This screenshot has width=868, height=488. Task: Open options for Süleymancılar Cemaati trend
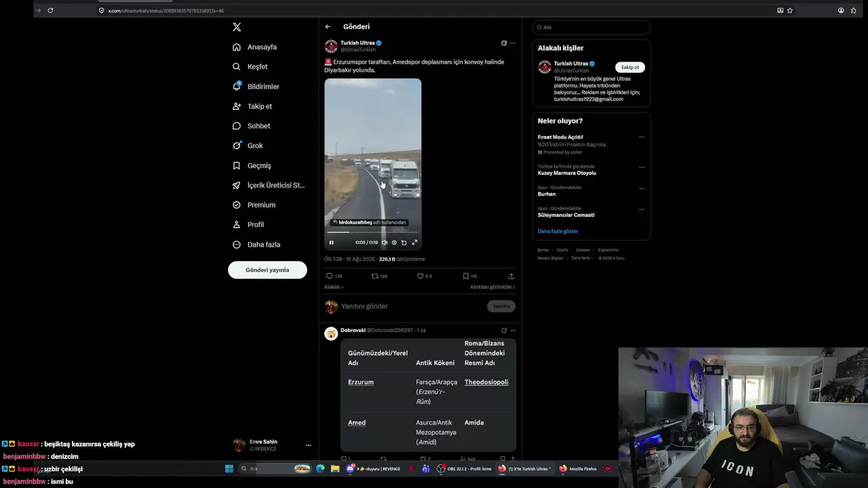tap(642, 209)
